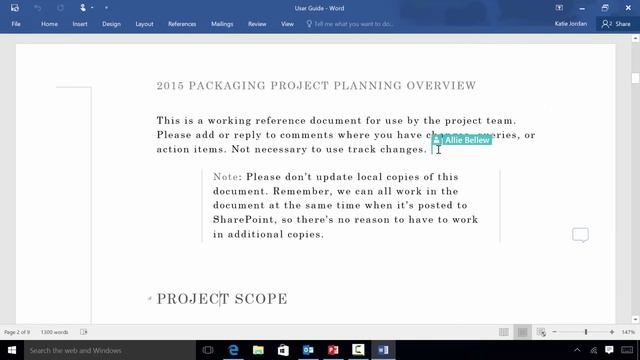Open Customize Quick Access Toolbar dropdown
Screen dimensions: 640x360
(x=106, y=8)
